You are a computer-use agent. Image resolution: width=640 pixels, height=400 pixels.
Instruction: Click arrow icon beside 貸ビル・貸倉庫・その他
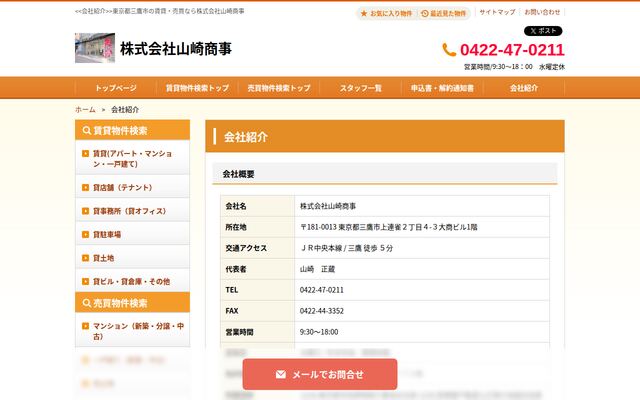tap(85, 281)
